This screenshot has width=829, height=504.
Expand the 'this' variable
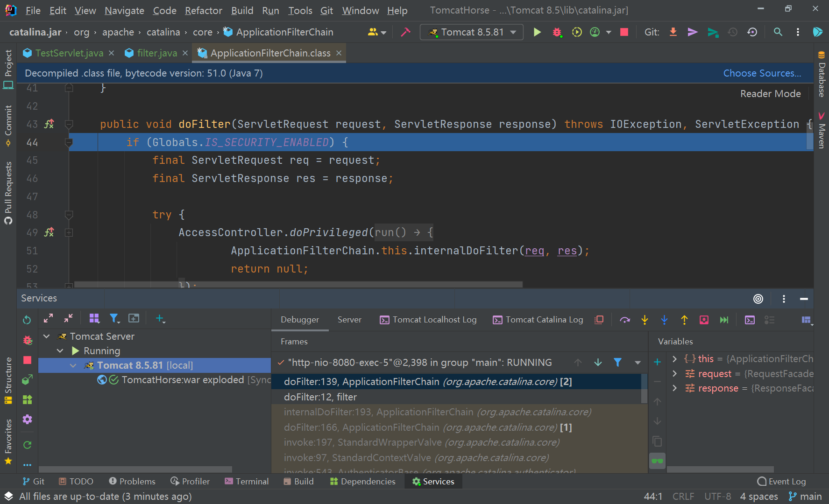[x=674, y=359]
